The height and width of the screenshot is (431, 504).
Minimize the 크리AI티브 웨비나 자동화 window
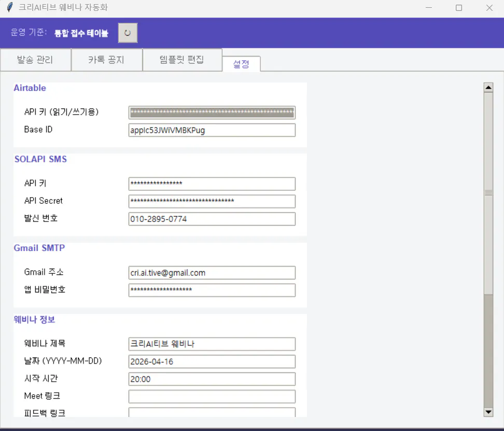pyautogui.click(x=429, y=7)
